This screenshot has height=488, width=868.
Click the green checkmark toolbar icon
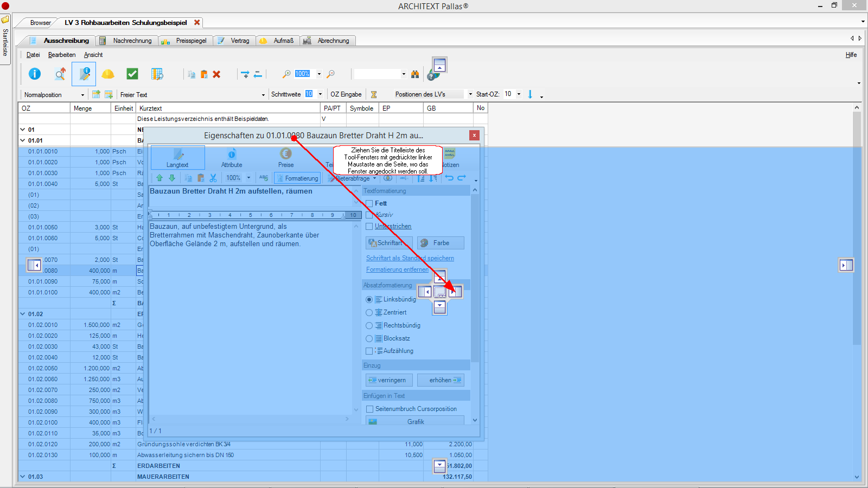132,74
